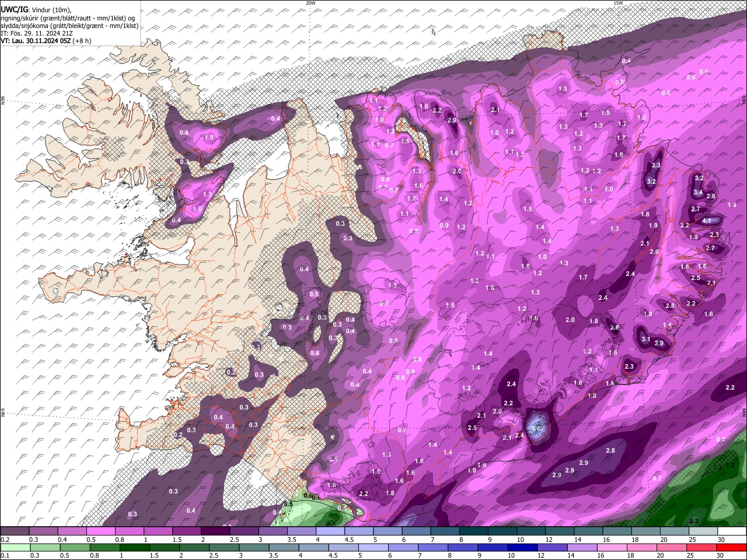Click the 3.3 precipitation value on the map

656,165
